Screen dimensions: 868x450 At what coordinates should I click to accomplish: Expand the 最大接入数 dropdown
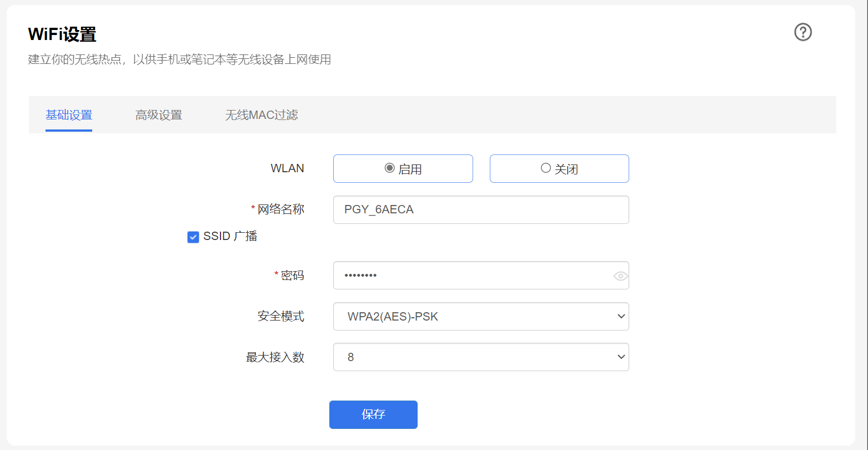point(481,357)
